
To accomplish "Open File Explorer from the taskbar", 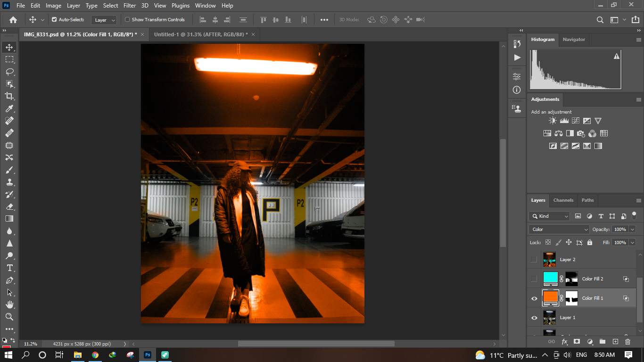I will 78,355.
